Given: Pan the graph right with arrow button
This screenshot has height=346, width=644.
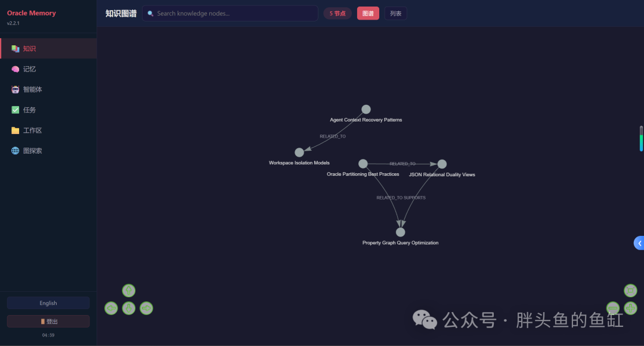Looking at the screenshot, I should coord(146,308).
